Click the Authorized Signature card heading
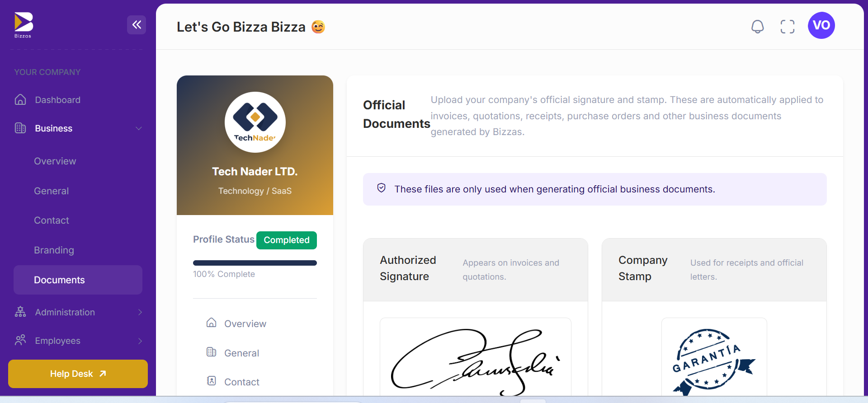 click(408, 268)
